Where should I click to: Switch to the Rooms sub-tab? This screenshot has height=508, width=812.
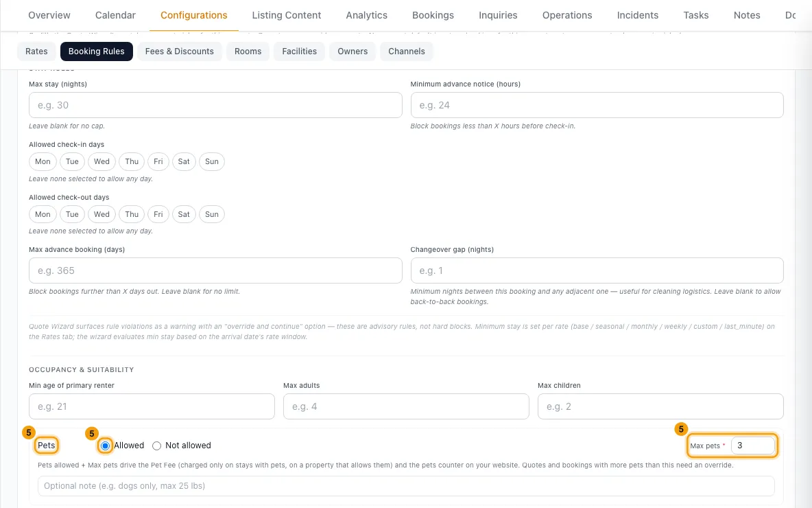248,51
